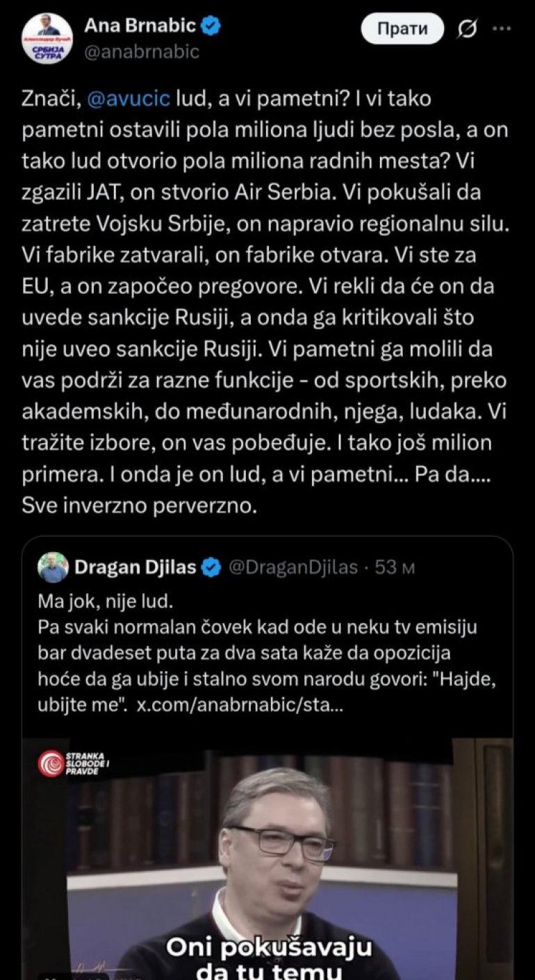Open the @avucic mention link
535x980 pixels.
130,99
